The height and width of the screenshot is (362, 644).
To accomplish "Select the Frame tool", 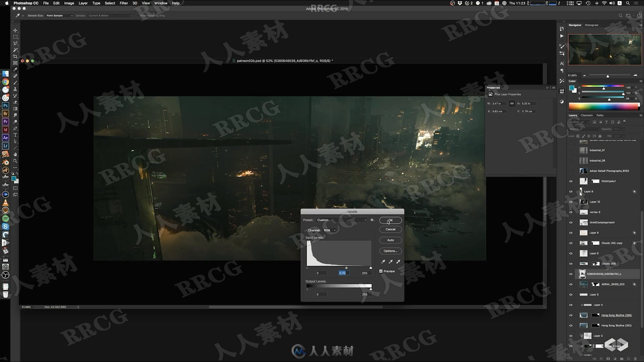I will pyautogui.click(x=15, y=63).
